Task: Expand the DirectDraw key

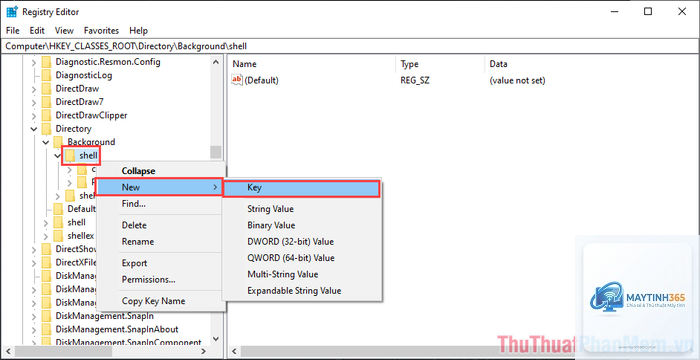Action: click(34, 89)
